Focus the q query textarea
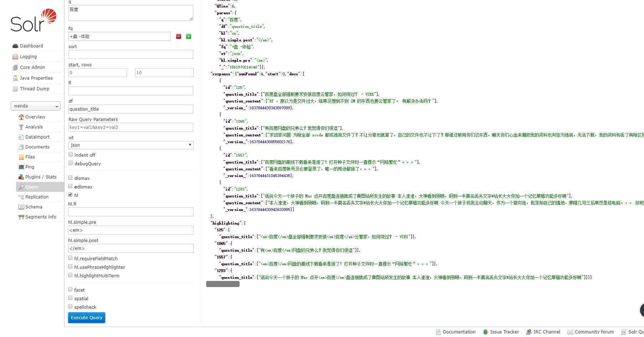Screen dimensions: 644x337 coord(131,13)
